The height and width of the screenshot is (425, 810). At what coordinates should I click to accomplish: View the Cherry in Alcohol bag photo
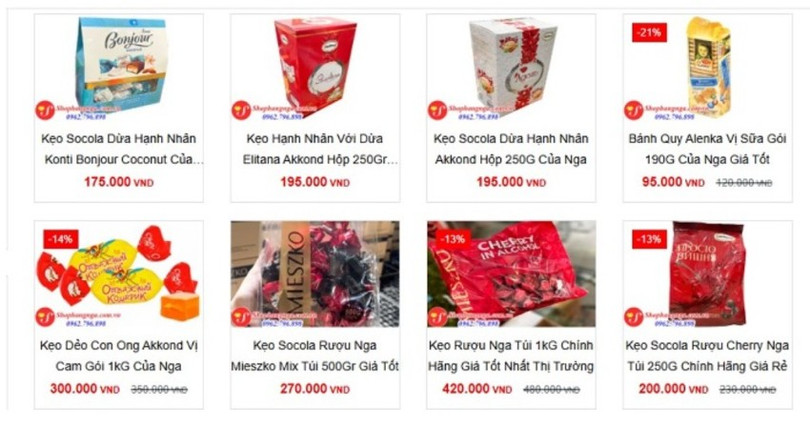[511, 274]
